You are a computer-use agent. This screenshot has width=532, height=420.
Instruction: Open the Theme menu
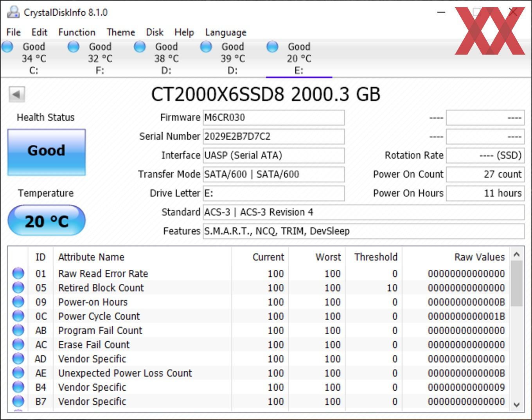click(x=121, y=32)
